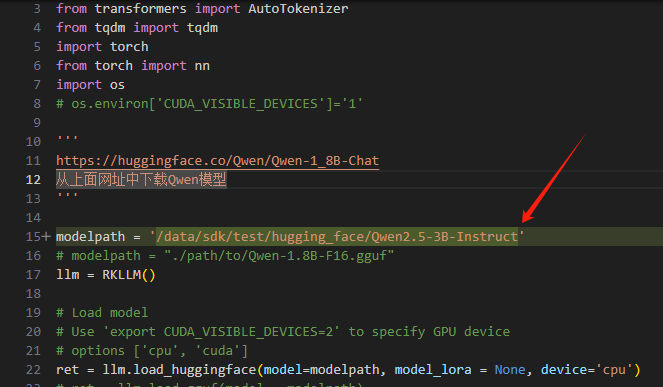This screenshot has width=663, height=387.
Task: Click line number 11 in the gutter
Action: (33, 161)
